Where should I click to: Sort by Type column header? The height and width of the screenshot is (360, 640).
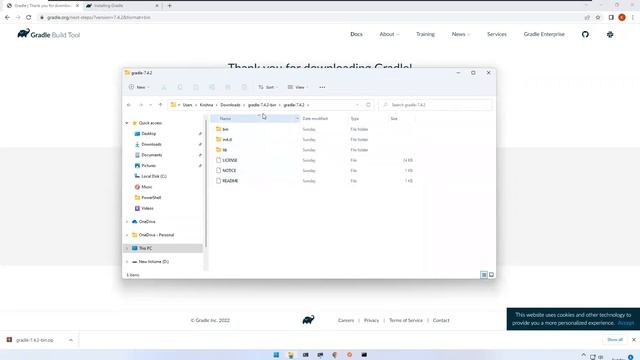pos(355,118)
